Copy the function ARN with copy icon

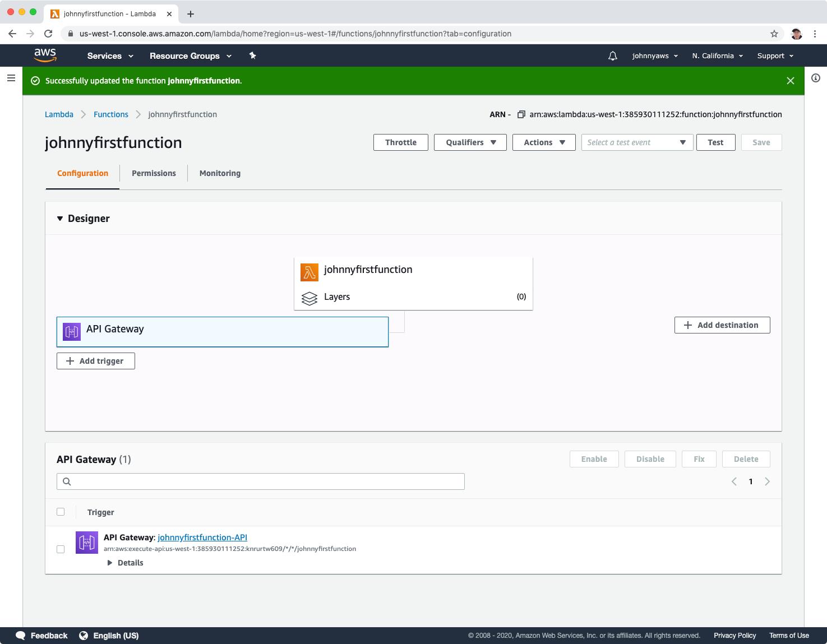pos(521,114)
